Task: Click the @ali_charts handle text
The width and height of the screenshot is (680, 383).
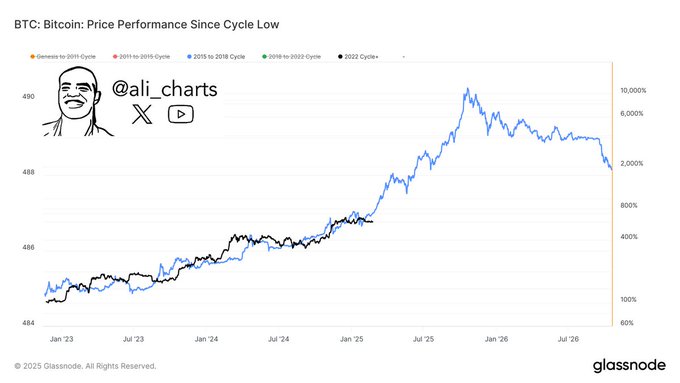Action: (x=164, y=89)
